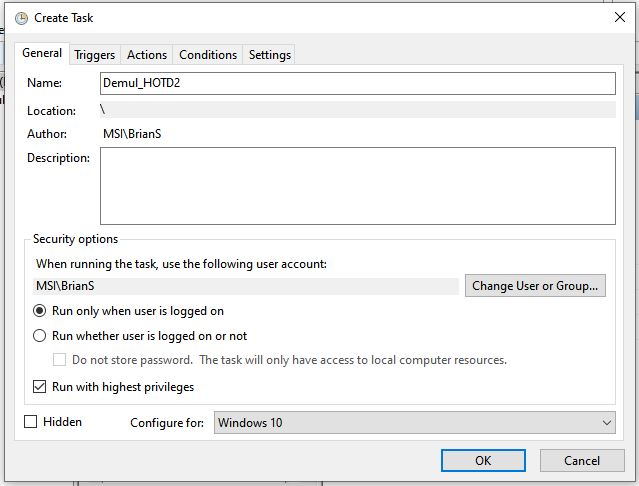Screen dimensions: 639x486
Task: Click inside the Description text box
Action: coord(358,186)
